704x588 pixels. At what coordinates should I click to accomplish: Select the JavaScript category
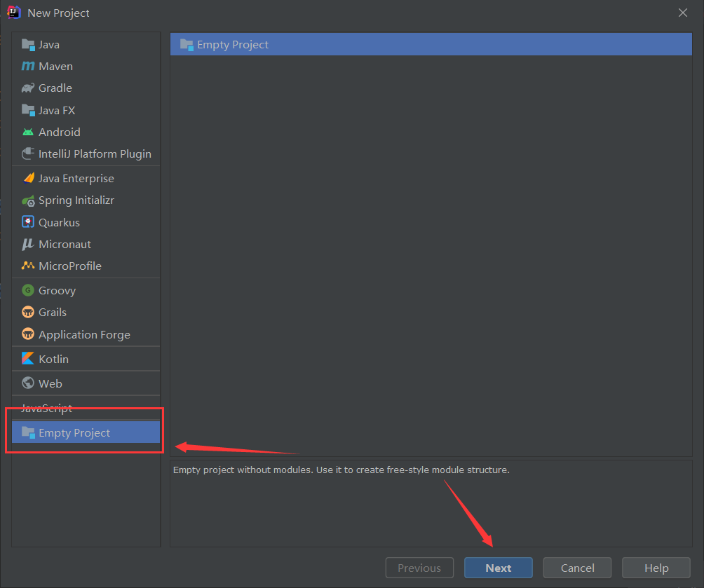click(x=86, y=408)
